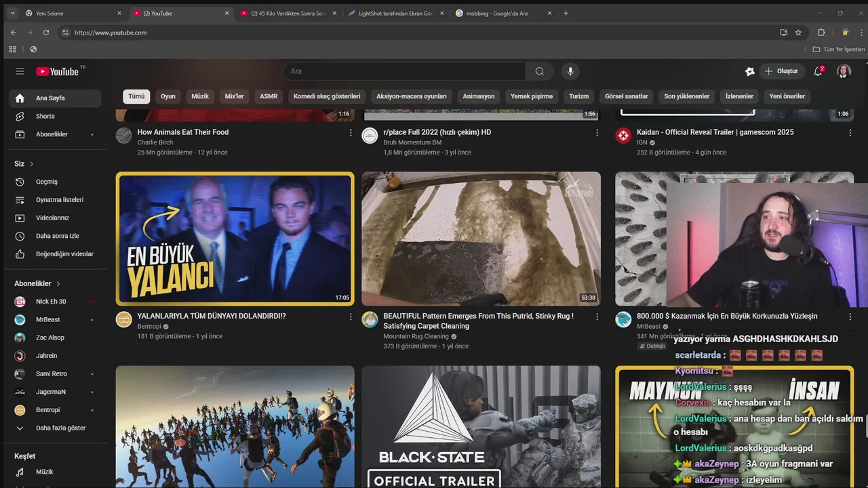Reload the page

(x=46, y=33)
